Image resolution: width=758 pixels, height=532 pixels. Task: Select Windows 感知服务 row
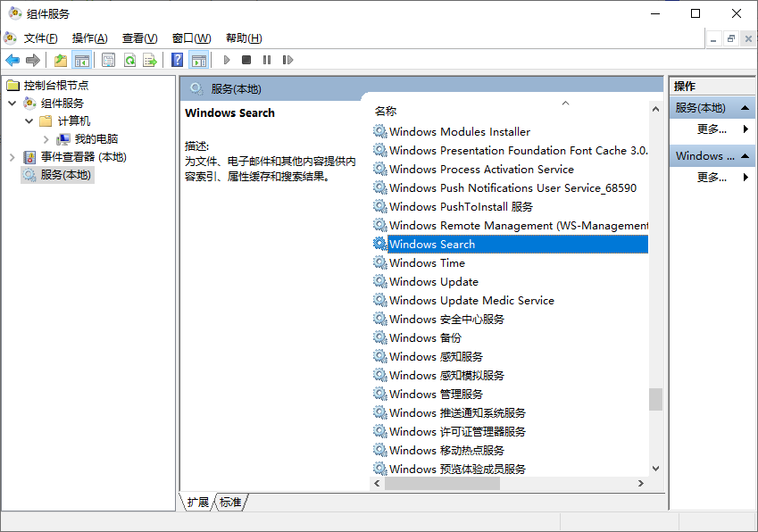click(510, 356)
